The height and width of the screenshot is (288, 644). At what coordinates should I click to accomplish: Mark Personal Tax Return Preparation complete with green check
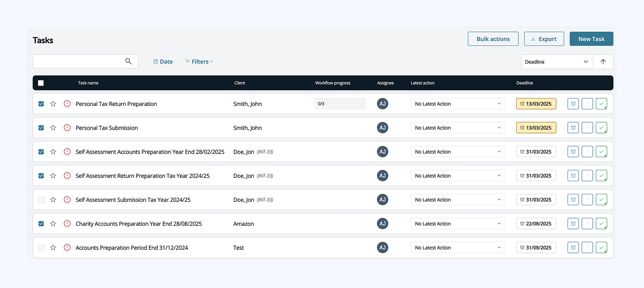[602, 104]
